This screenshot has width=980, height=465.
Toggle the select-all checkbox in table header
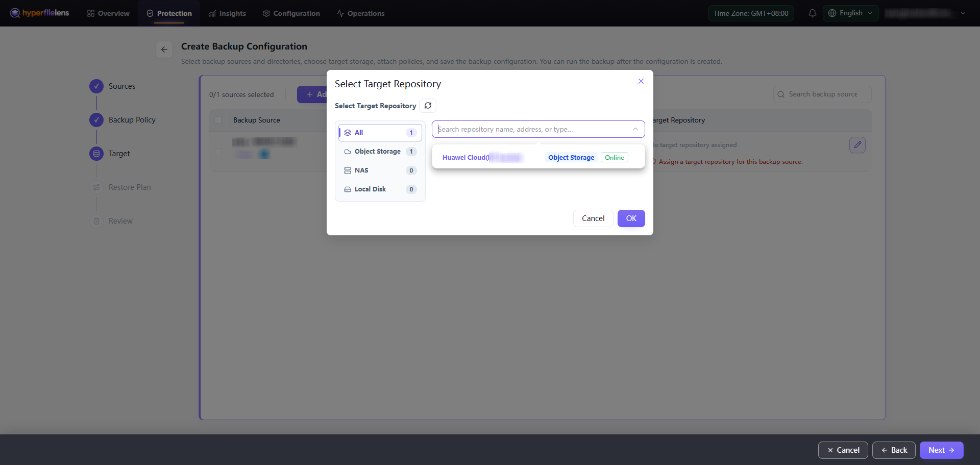(218, 120)
